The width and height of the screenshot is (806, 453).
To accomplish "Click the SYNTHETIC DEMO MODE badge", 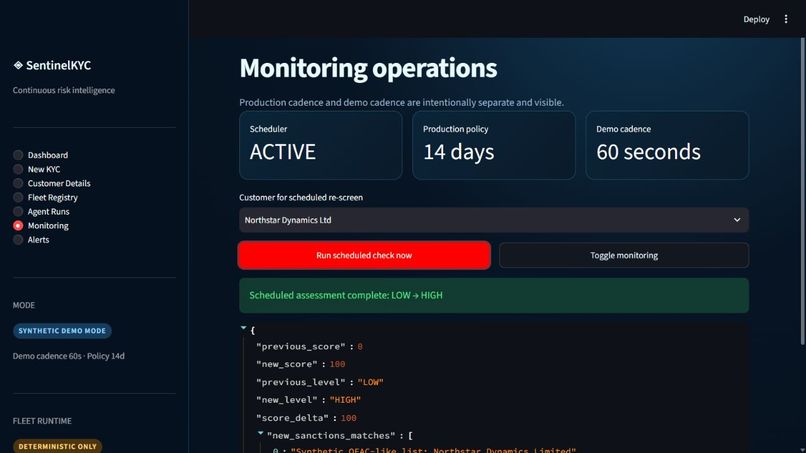I will tap(62, 331).
